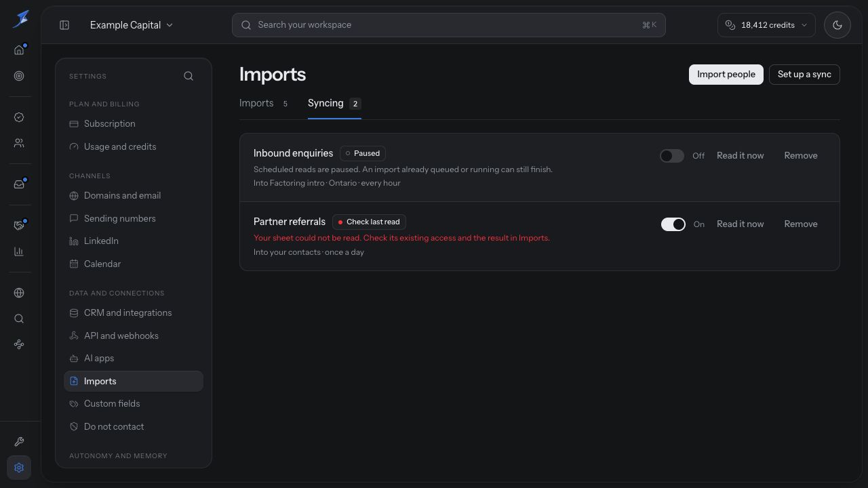Open Subscription settings

(134, 124)
